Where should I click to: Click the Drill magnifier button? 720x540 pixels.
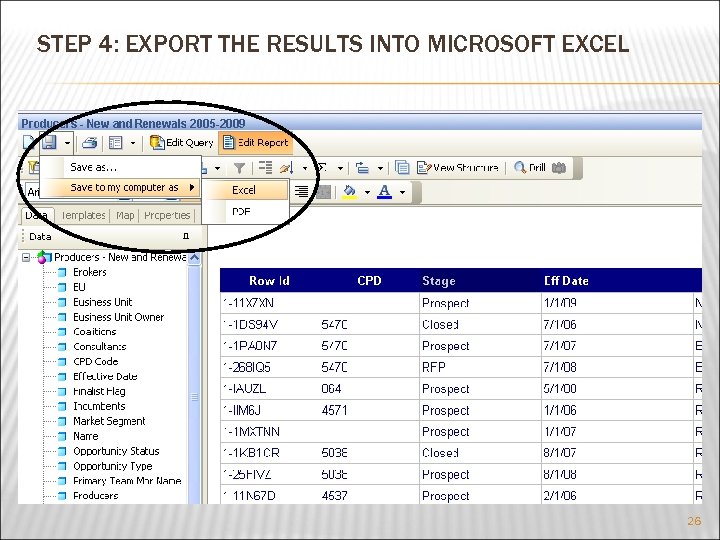[x=529, y=168]
